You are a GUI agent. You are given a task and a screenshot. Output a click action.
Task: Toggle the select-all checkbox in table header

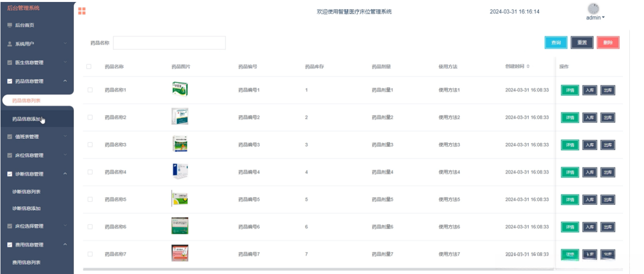(89, 66)
